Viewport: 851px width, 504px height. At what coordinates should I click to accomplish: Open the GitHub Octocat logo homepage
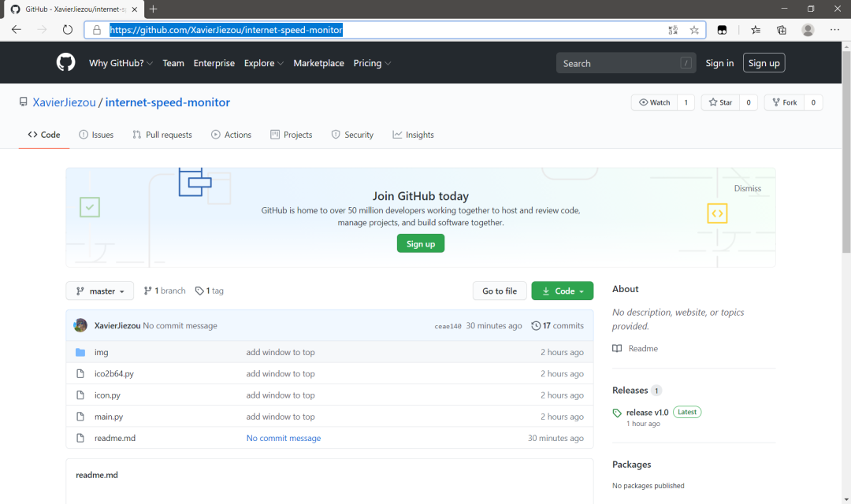(x=65, y=62)
